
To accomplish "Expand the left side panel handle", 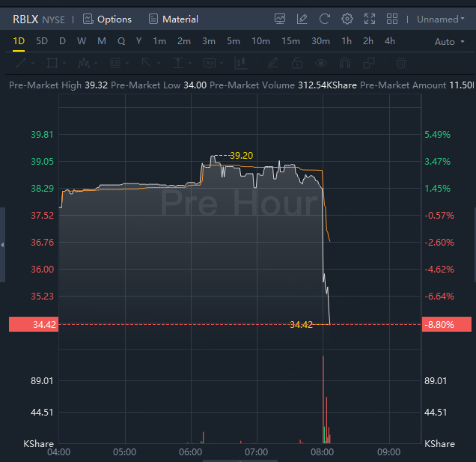I will click(x=3, y=245).
